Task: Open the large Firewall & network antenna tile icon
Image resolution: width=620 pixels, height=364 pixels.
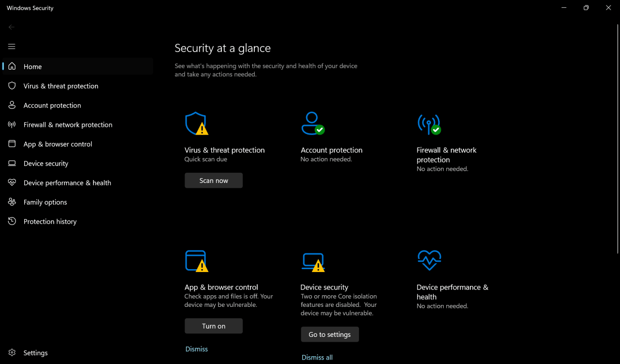Action: (429, 124)
